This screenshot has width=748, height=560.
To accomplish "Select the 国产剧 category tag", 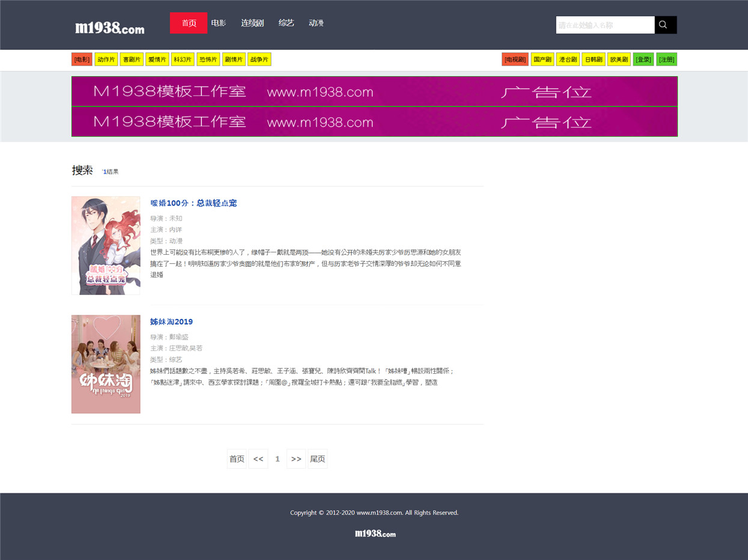I will pos(543,59).
